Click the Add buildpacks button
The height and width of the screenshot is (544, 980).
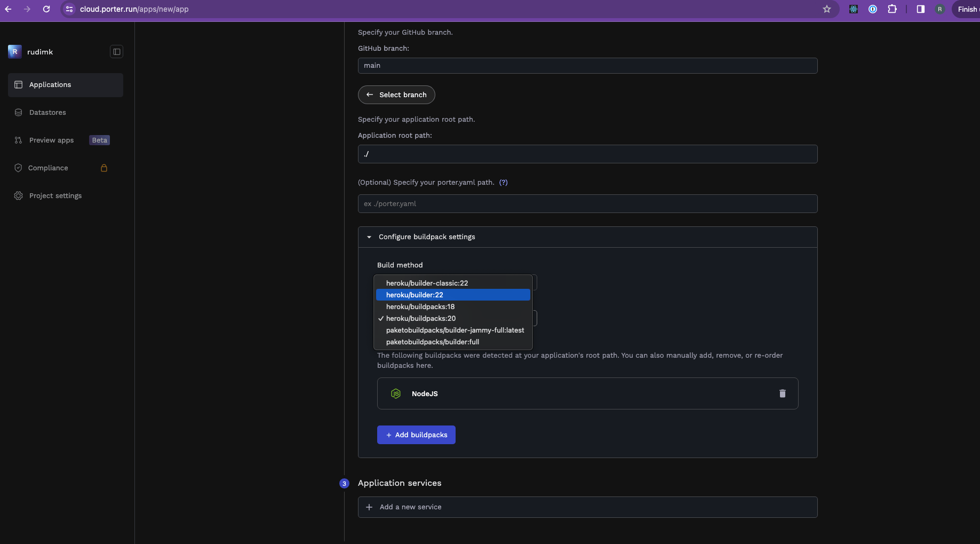click(416, 435)
